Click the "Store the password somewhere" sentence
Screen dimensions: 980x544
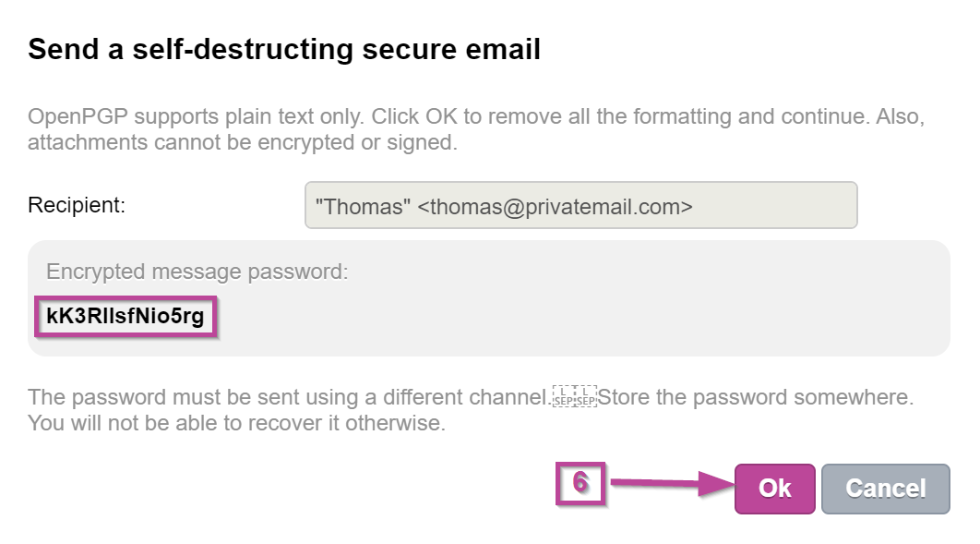(x=756, y=398)
